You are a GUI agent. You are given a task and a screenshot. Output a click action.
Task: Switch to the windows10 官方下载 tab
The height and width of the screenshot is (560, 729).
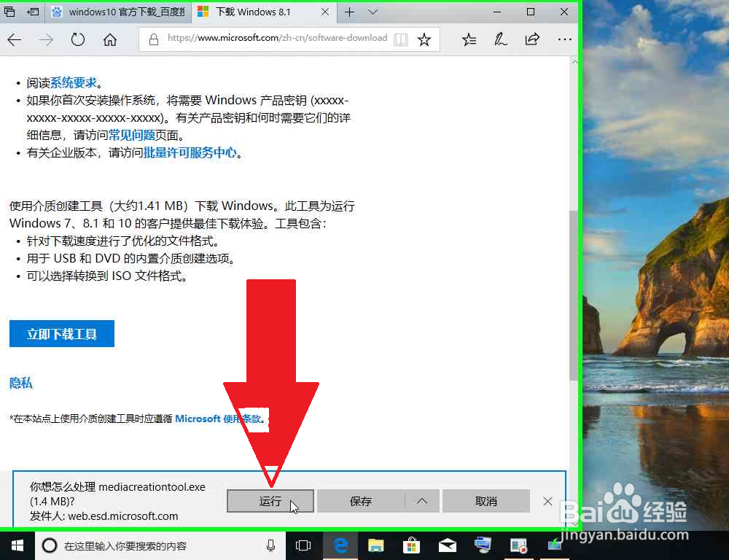coord(118,12)
